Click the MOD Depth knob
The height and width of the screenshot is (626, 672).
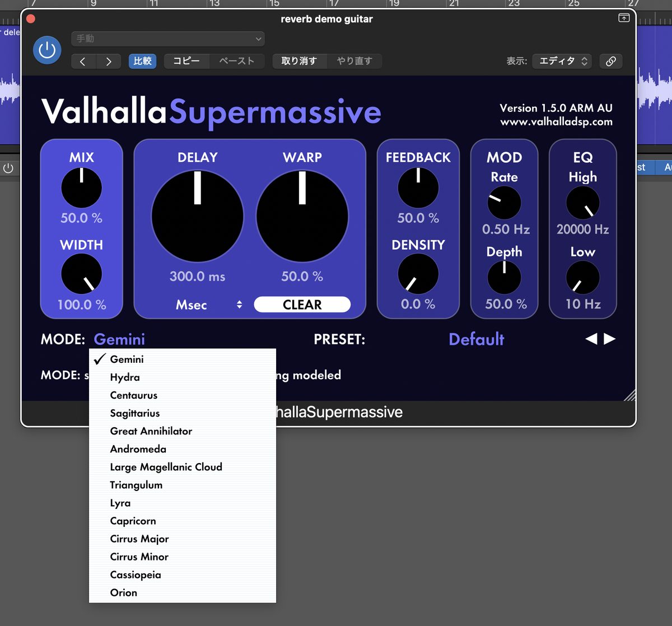pos(504,277)
